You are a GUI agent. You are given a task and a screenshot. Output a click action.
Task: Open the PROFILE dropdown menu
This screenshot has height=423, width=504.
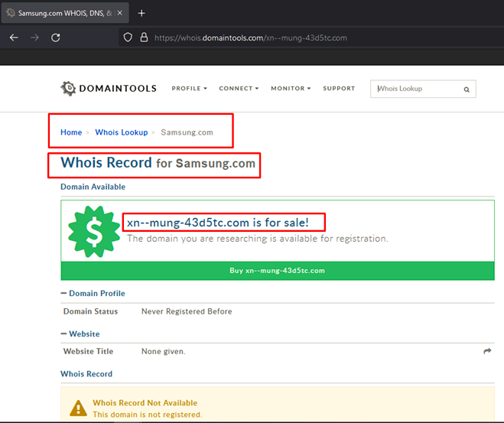click(x=190, y=89)
